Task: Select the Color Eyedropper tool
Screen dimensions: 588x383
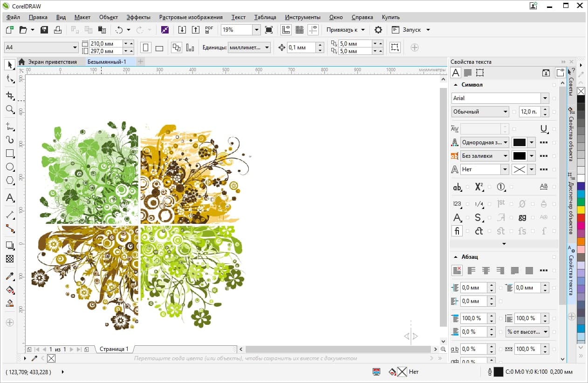Action: [10, 276]
